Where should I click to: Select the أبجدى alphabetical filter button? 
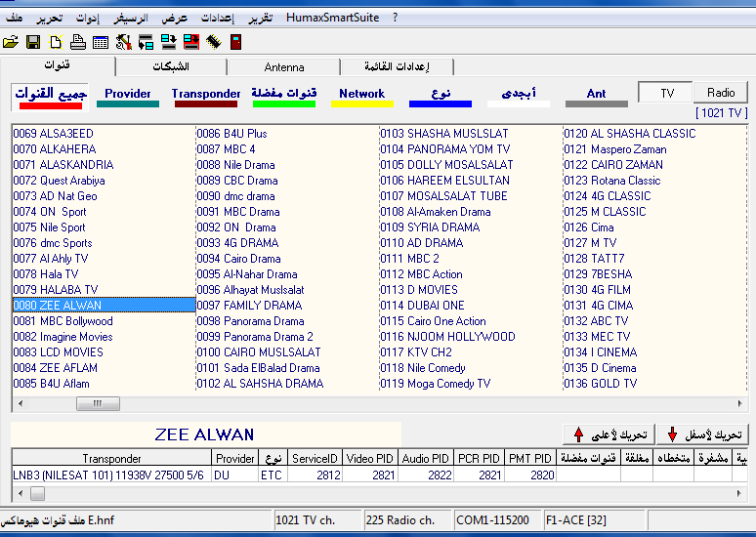[x=519, y=97]
